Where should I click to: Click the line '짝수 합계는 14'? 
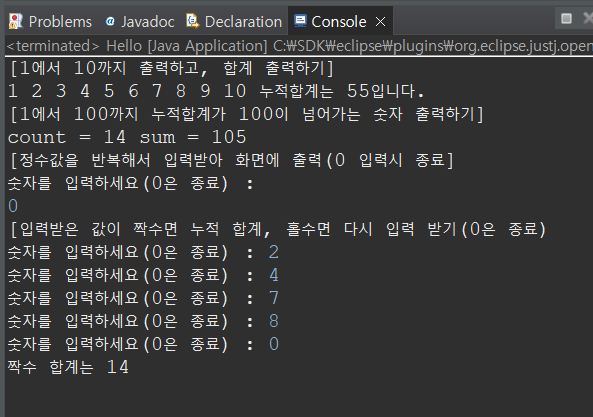68,367
